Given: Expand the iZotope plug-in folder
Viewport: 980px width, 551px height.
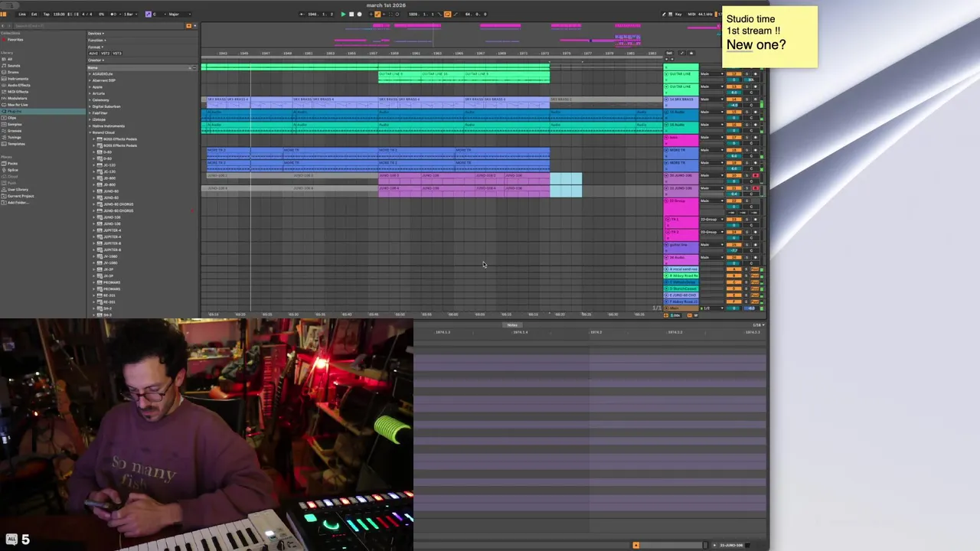Looking at the screenshot, I should [90, 119].
